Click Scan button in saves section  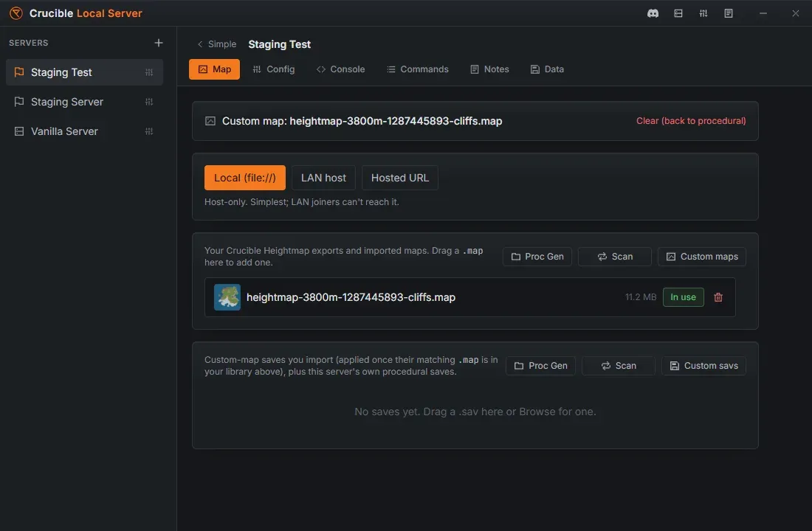[x=619, y=366]
